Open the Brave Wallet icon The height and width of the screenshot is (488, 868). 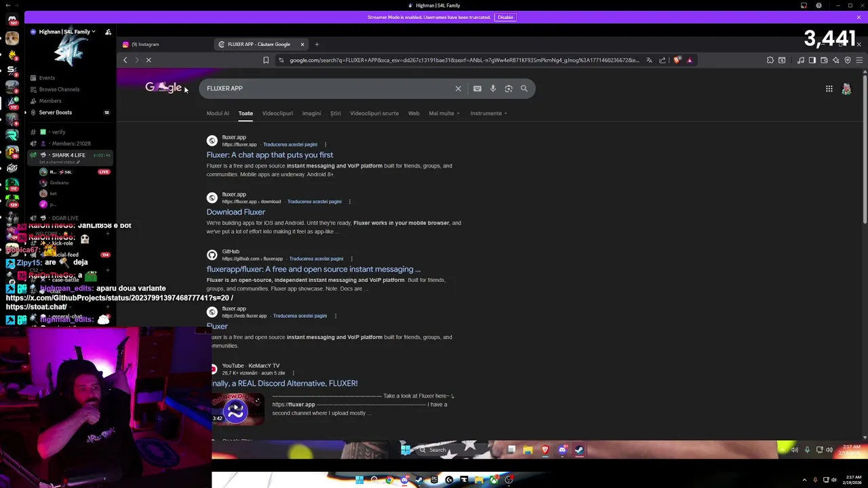824,60
